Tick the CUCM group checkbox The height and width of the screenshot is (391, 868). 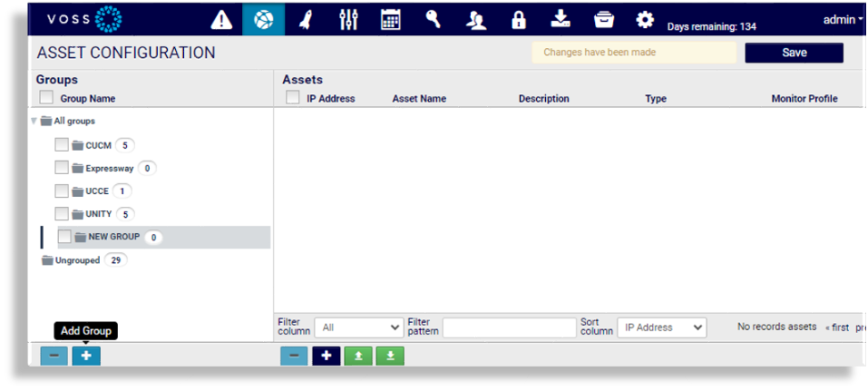pyautogui.click(x=62, y=145)
